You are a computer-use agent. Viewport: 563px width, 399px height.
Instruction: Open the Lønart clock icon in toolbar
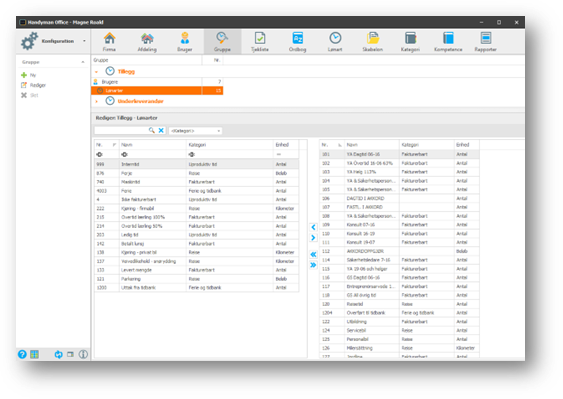pyautogui.click(x=335, y=42)
